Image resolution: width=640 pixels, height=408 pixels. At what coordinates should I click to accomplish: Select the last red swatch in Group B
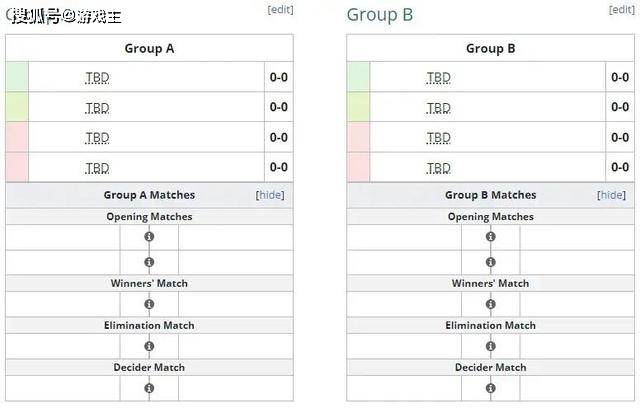[x=358, y=167]
